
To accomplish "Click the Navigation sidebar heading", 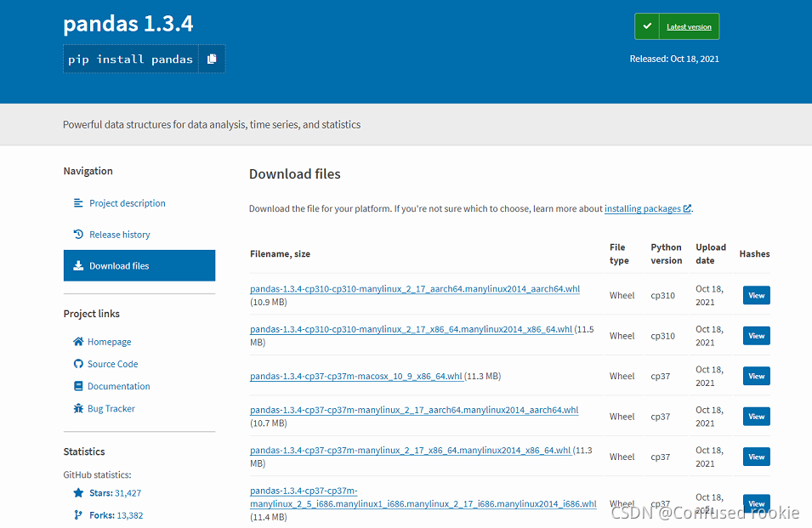I will click(x=88, y=171).
